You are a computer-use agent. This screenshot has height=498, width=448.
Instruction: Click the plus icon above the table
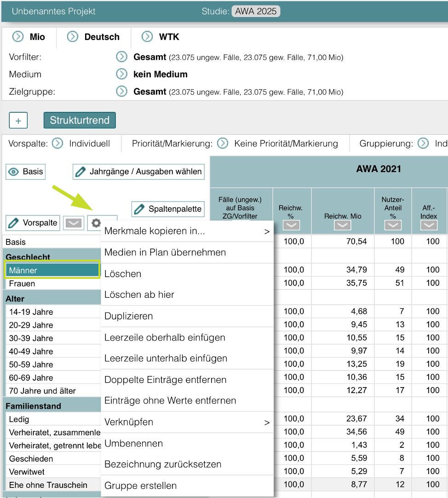pos(18,121)
